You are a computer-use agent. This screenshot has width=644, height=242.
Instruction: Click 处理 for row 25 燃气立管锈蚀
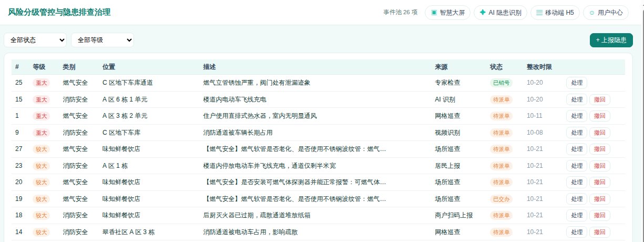click(577, 83)
